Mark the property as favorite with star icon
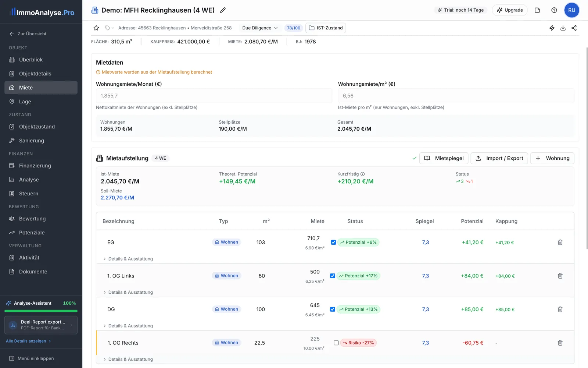This screenshot has width=588, height=368. (x=96, y=28)
